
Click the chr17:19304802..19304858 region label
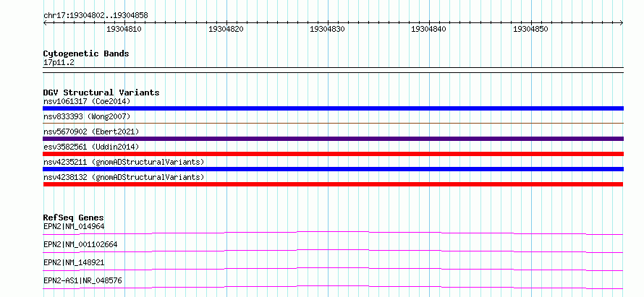tap(96, 15)
